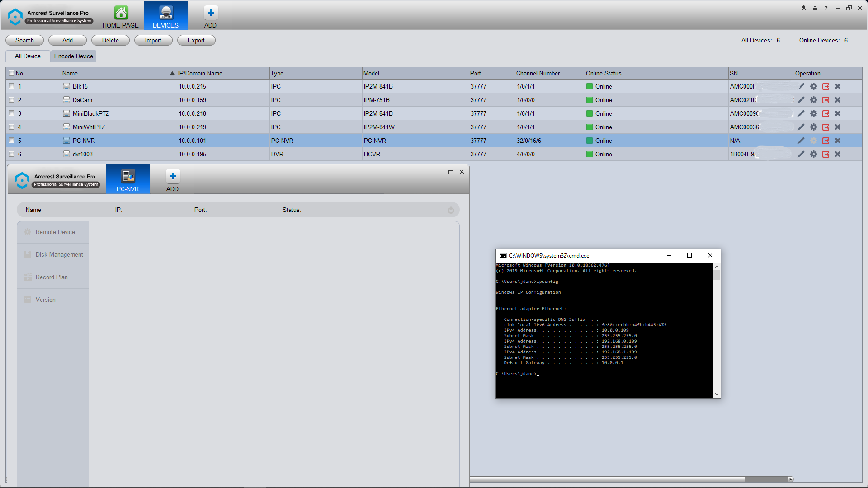Click the DEVICES camera icon
Image resolution: width=868 pixels, height=488 pixels.
(166, 13)
